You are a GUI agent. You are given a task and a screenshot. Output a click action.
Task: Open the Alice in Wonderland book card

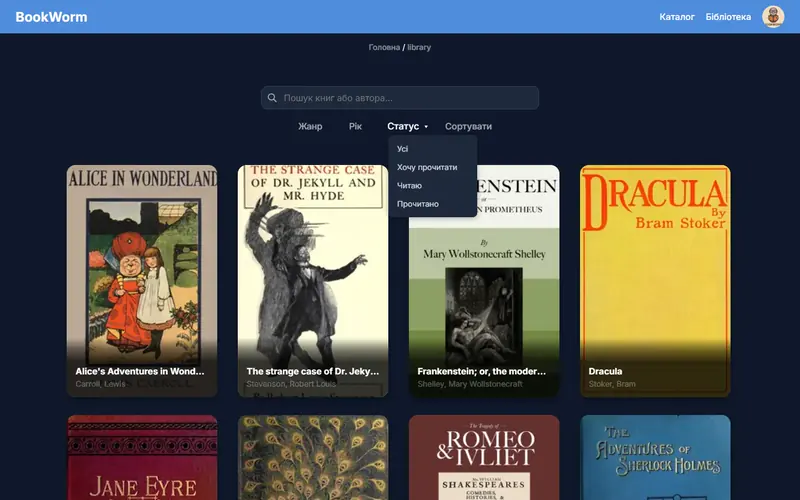pyautogui.click(x=142, y=281)
